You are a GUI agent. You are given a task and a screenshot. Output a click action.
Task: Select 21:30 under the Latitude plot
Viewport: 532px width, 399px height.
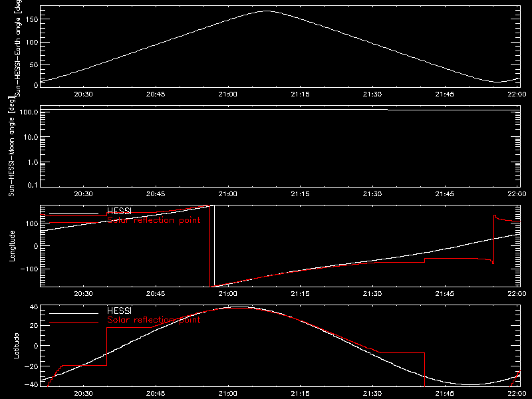(x=372, y=393)
